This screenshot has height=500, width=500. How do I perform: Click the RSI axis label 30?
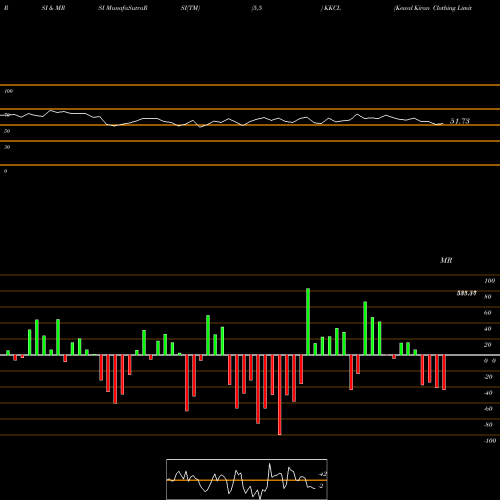pyautogui.click(x=7, y=147)
